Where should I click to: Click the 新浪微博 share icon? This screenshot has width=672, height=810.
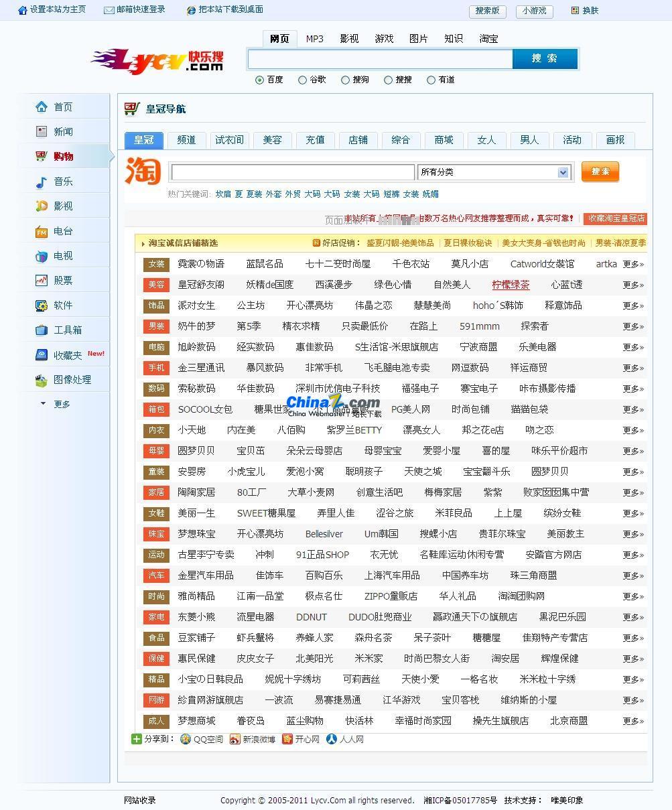(x=234, y=739)
